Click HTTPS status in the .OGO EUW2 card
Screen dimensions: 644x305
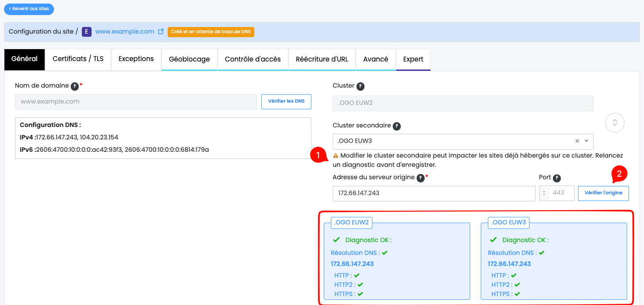click(x=349, y=294)
